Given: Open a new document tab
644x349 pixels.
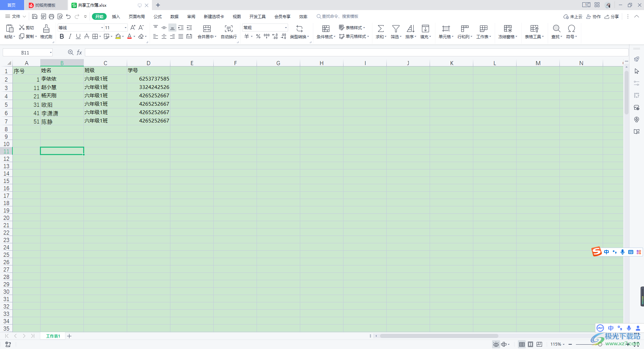Looking at the screenshot, I should pos(158,5).
